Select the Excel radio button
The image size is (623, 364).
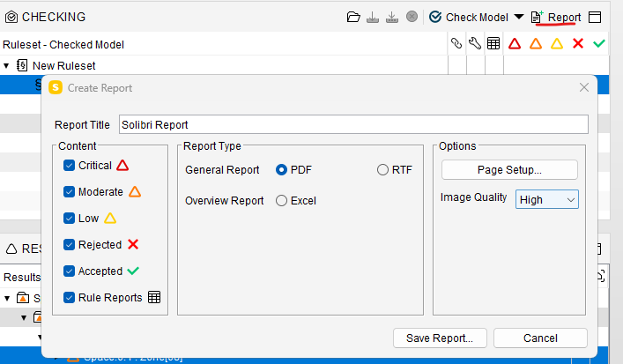[x=281, y=201]
